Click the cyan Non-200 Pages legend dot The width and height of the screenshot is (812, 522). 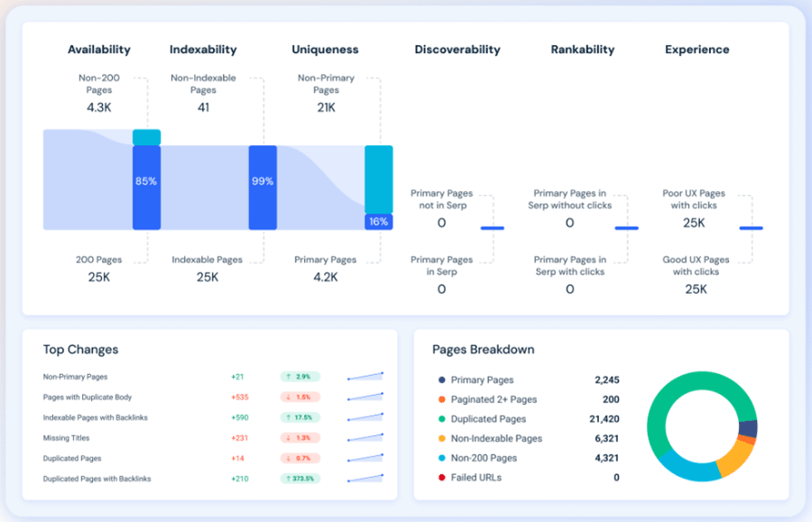[442, 458]
